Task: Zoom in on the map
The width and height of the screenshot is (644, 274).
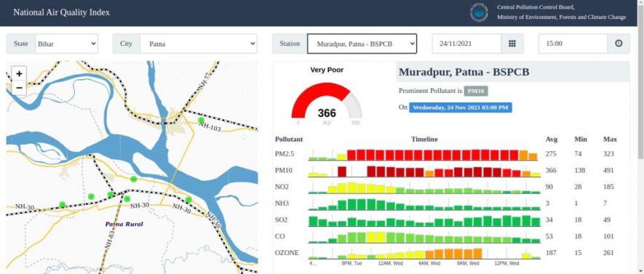Action: point(19,74)
